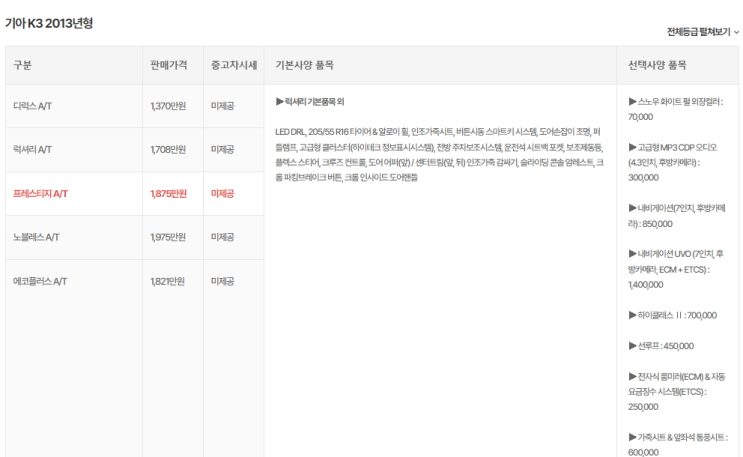This screenshot has height=457, width=743.
Task: Click the LED DRL basic spec description
Action: (440, 155)
